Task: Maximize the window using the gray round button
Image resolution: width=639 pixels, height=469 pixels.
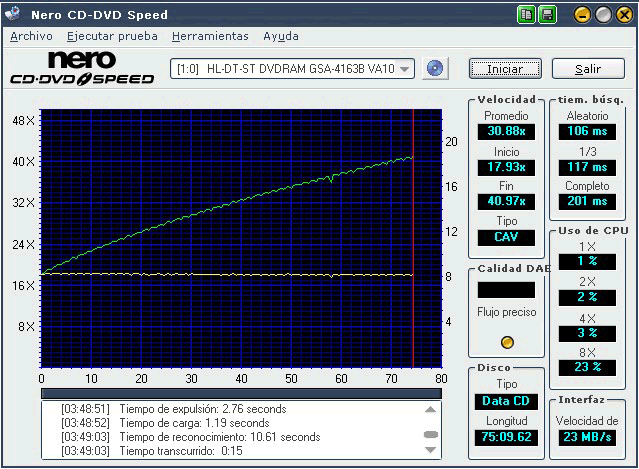Action: [603, 14]
